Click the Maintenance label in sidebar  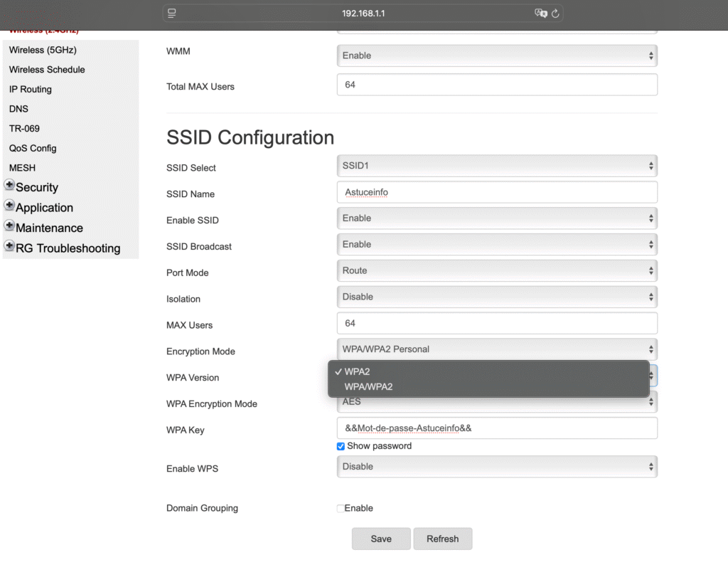pyautogui.click(x=49, y=228)
